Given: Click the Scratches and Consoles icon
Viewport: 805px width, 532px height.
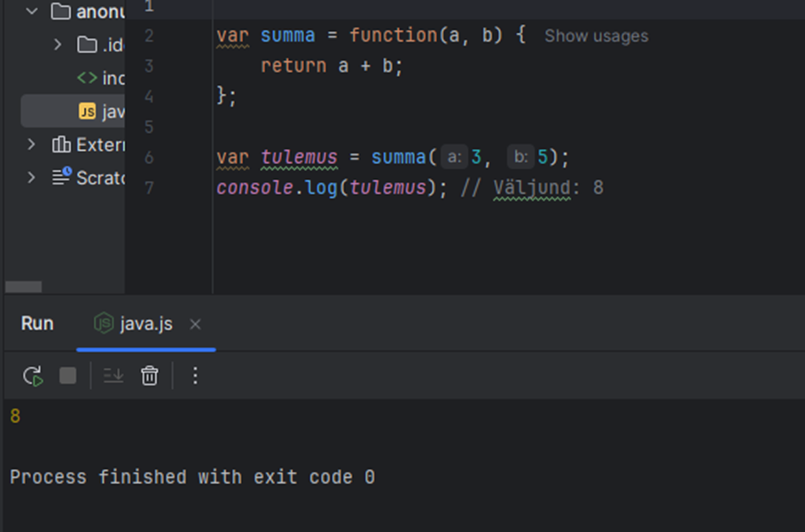Looking at the screenshot, I should point(61,177).
